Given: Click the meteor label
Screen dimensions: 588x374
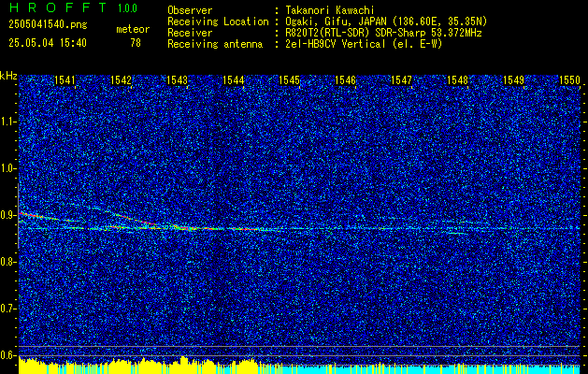Looking at the screenshot, I should pos(133,29).
